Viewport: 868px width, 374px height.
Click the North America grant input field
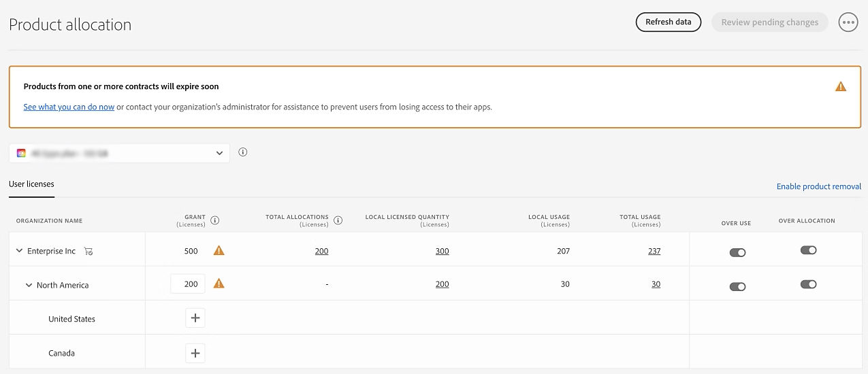187,284
